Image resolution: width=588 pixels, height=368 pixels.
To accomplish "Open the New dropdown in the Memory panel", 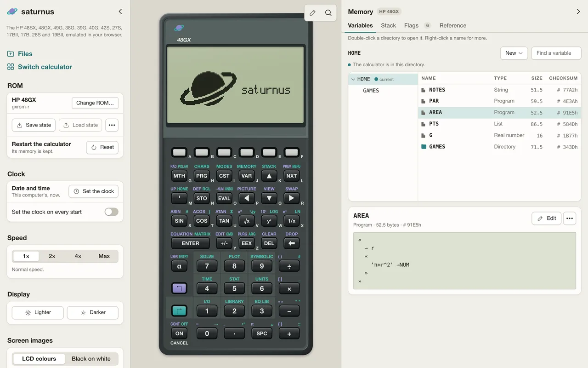I will click(x=514, y=53).
